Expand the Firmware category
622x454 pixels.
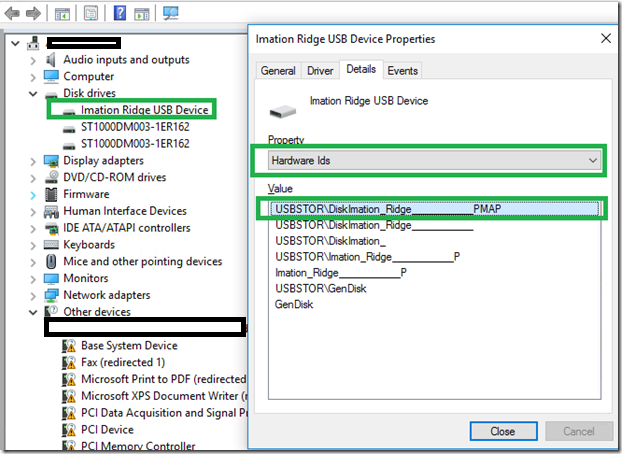coord(33,195)
